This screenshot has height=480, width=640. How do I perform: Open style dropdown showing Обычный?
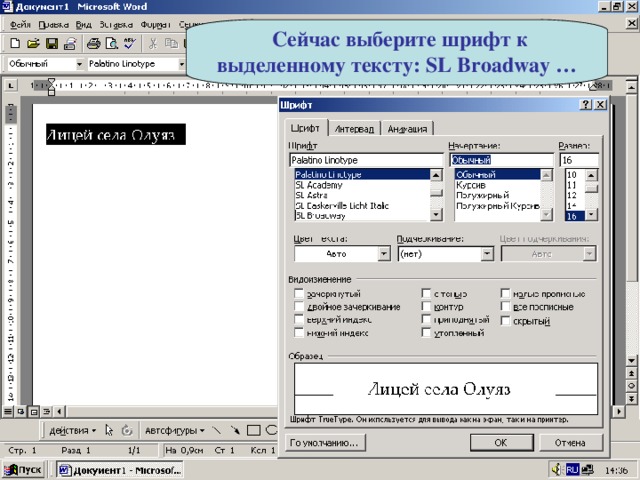coord(79,64)
